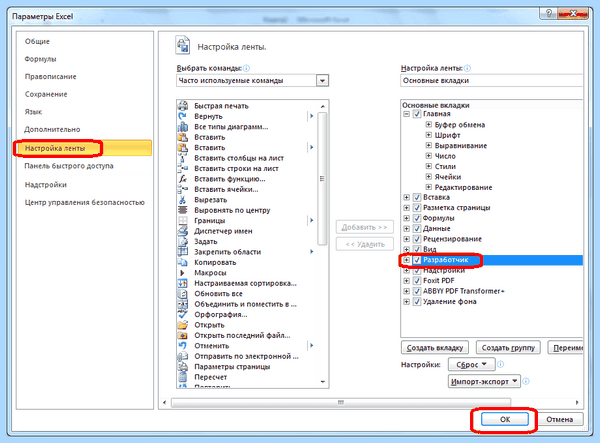Click the Отмена button
The height and width of the screenshot is (443, 600).
[x=559, y=419]
